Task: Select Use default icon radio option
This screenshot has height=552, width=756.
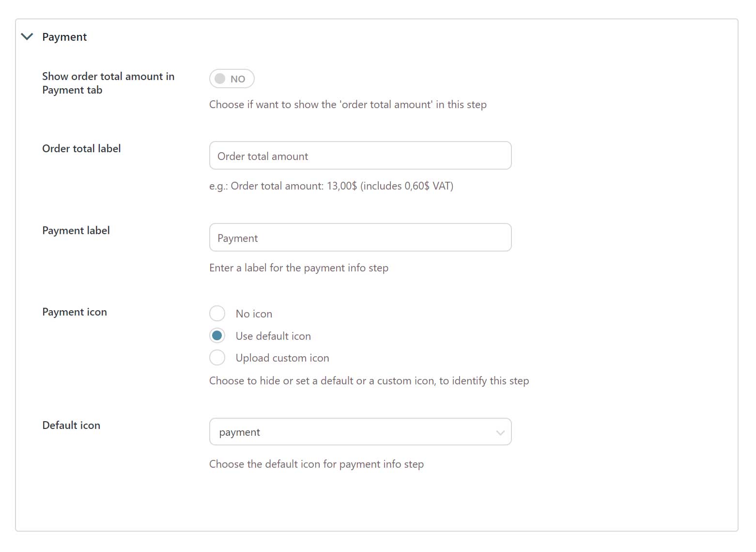Action: pos(217,335)
